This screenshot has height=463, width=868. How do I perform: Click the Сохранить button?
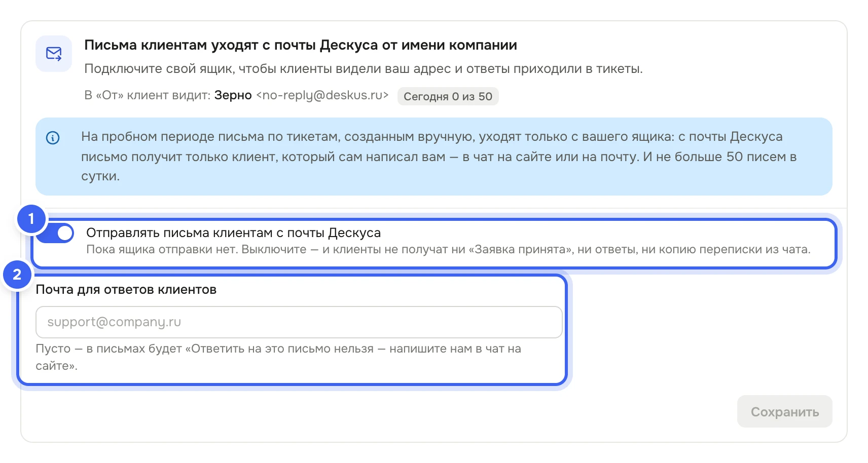784,411
